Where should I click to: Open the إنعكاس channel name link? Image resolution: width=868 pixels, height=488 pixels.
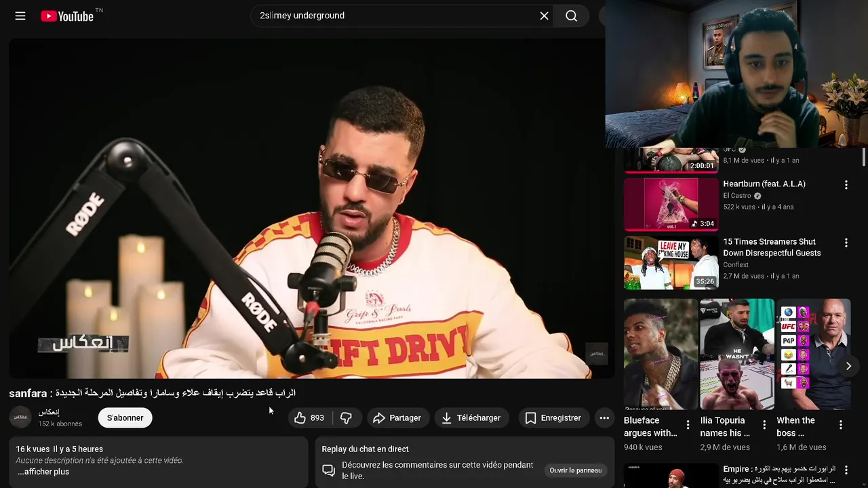tap(49, 412)
